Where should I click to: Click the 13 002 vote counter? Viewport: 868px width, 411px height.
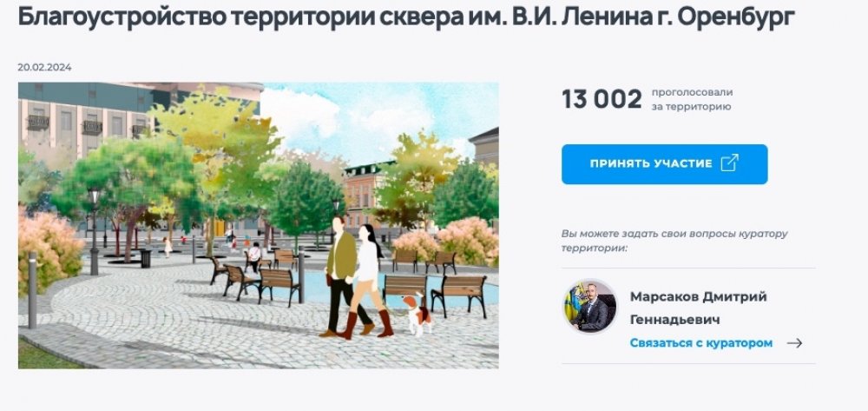point(602,100)
